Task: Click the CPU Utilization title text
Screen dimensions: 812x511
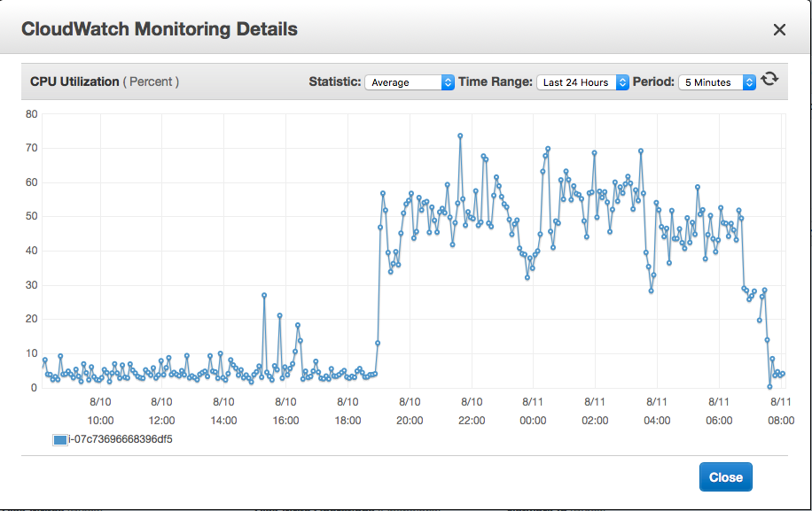Action: pos(74,81)
